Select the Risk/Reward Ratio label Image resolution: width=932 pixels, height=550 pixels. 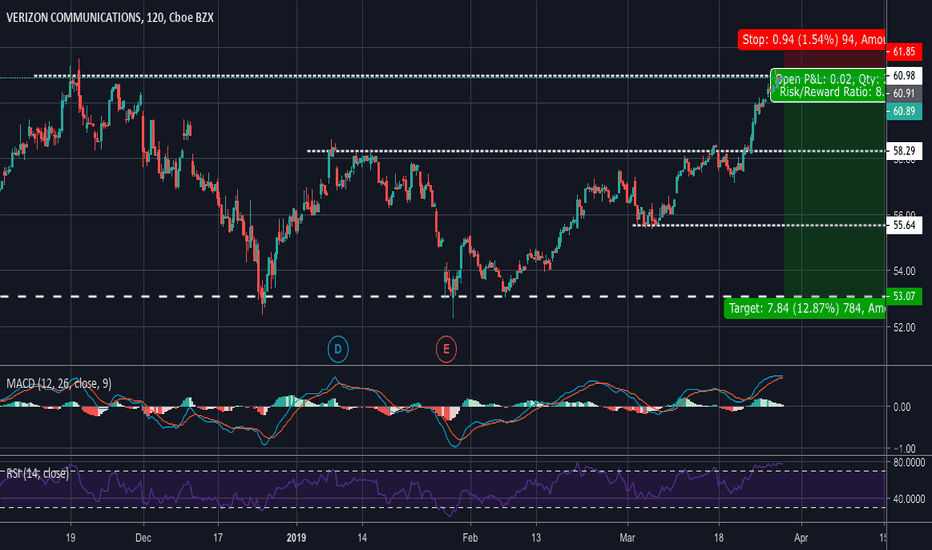click(830, 92)
